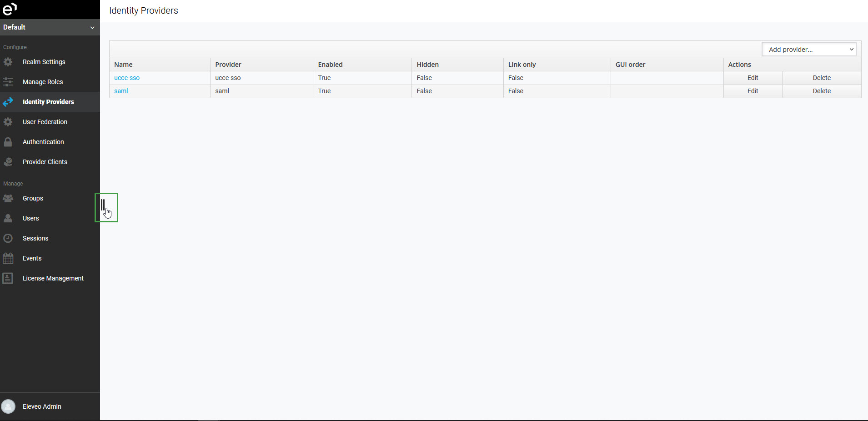
Task: Open the Users menu item
Action: pyautogui.click(x=31, y=218)
